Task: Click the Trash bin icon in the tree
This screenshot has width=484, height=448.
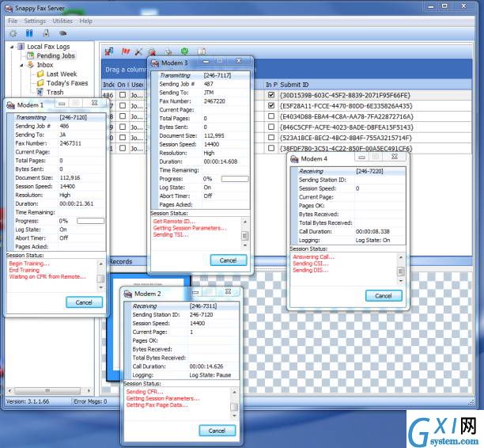Action: pos(40,92)
